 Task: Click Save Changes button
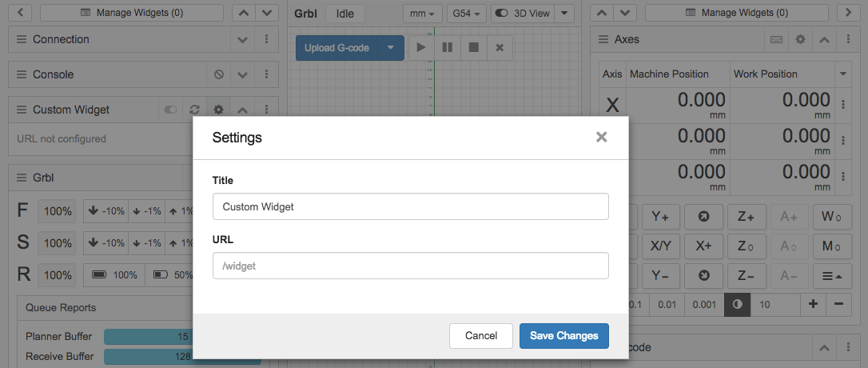pos(564,336)
